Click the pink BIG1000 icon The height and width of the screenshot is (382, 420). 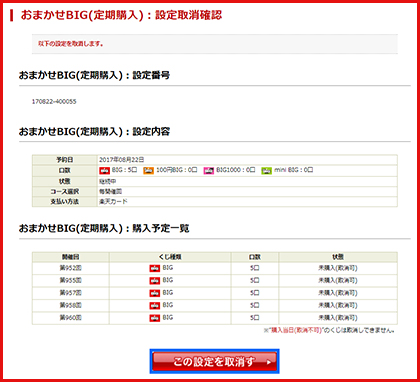pyautogui.click(x=209, y=171)
